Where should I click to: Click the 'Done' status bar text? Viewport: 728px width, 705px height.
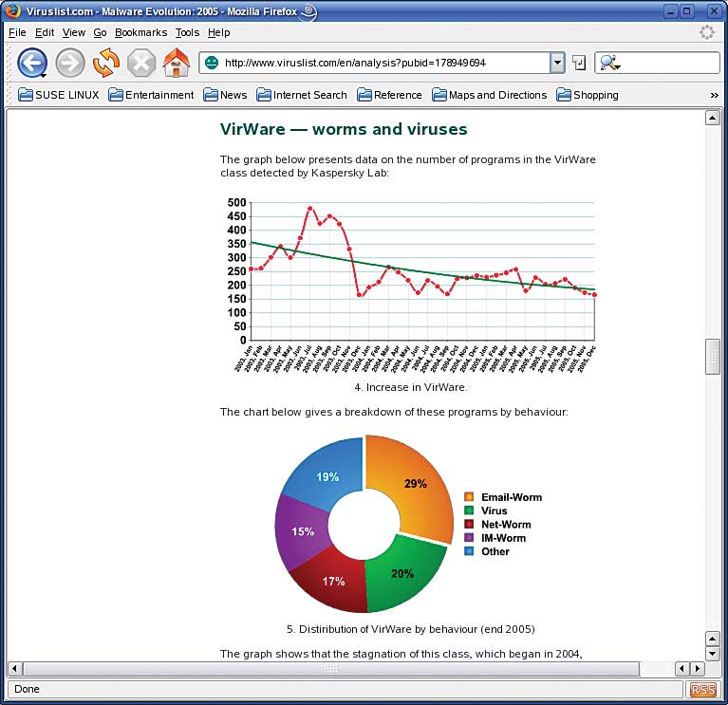[27, 689]
